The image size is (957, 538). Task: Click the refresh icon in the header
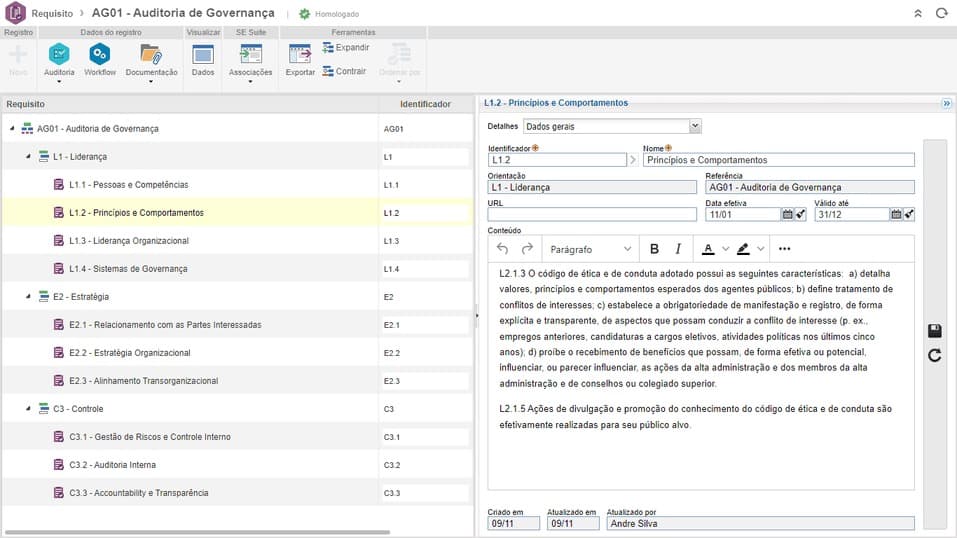coord(941,13)
